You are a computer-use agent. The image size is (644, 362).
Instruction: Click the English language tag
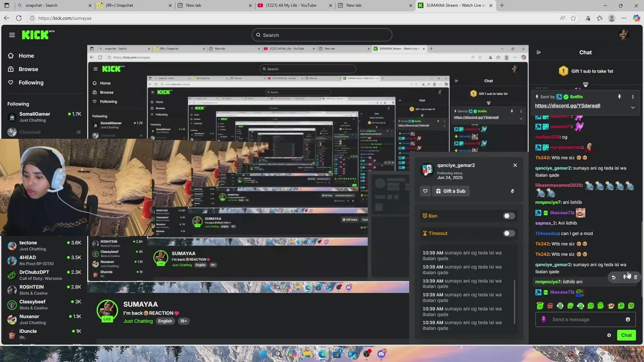[165, 321]
